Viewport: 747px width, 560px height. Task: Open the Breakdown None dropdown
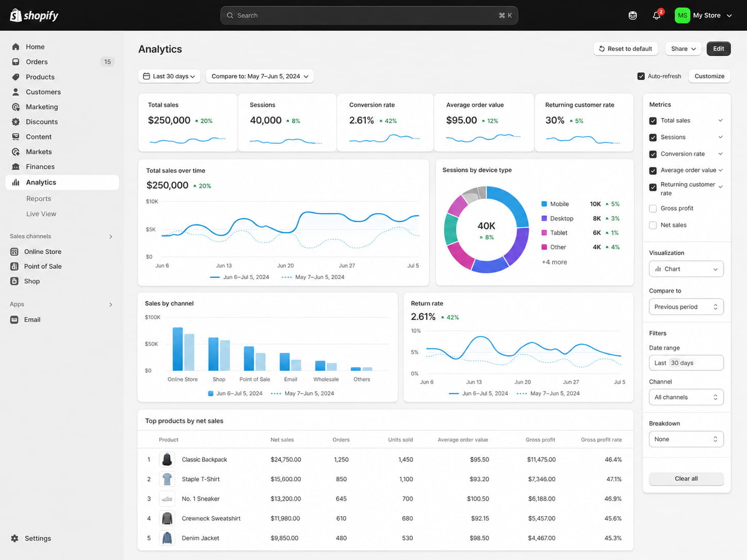coord(686,439)
